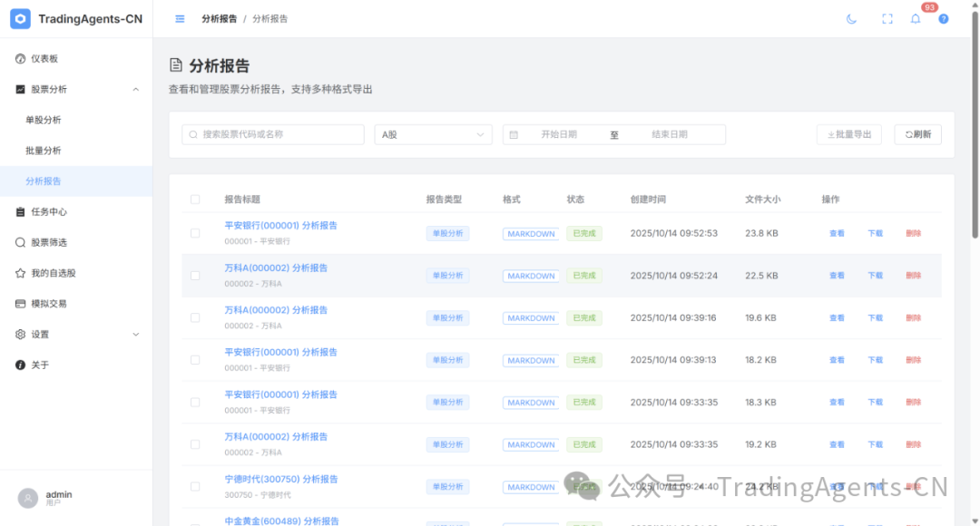The width and height of the screenshot is (980, 526).
Task: Tick the select-all checkbox in table header
Action: click(x=195, y=200)
